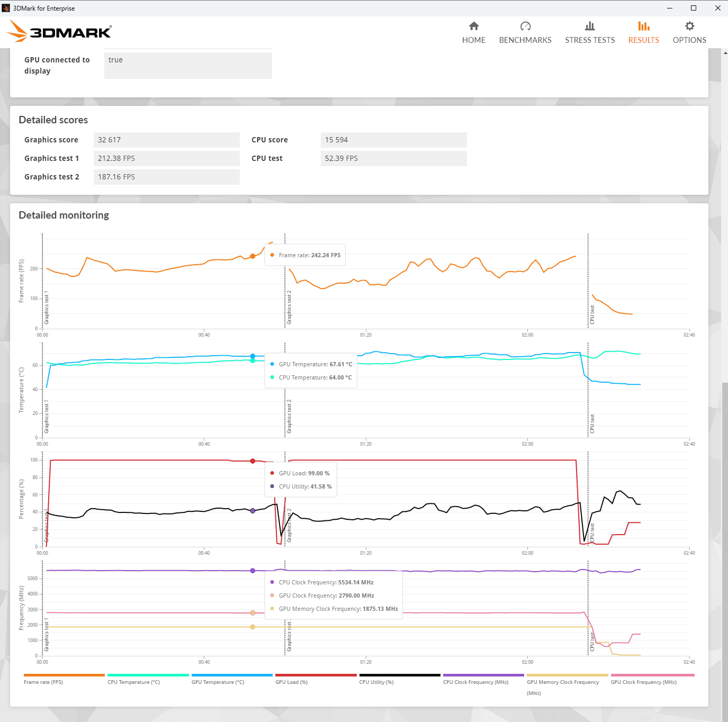Viewport: 728px width, 722px height.
Task: Open the Stress Tests chart icon
Action: pos(590,26)
